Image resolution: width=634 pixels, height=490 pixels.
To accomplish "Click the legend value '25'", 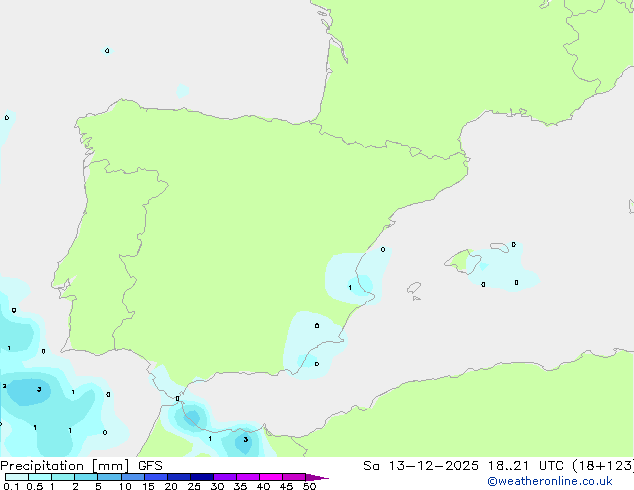I will point(194,486).
